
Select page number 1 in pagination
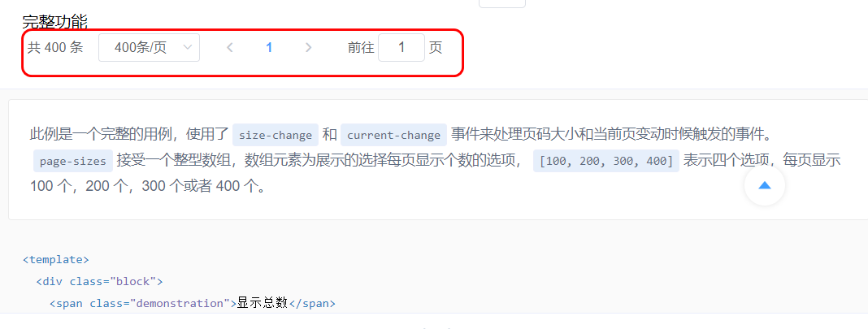[x=269, y=48]
